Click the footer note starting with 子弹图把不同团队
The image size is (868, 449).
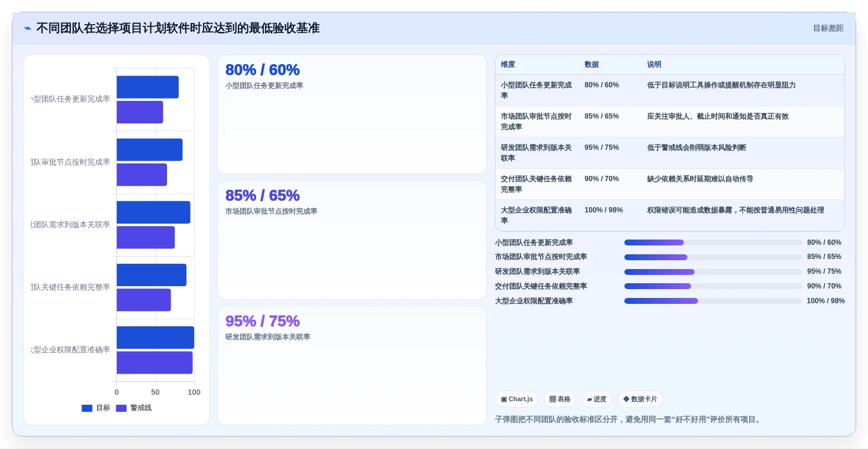(629, 419)
